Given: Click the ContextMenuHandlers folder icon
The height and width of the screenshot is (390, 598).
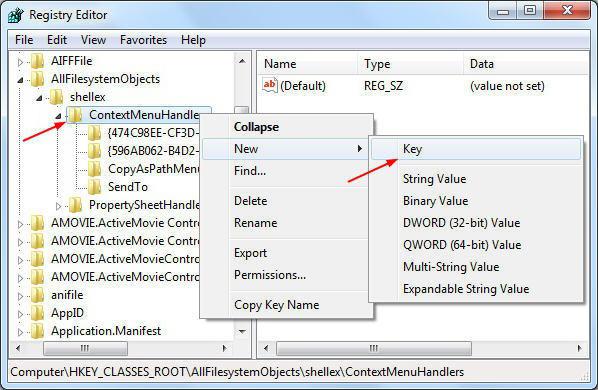Looking at the screenshot, I should coord(76,115).
